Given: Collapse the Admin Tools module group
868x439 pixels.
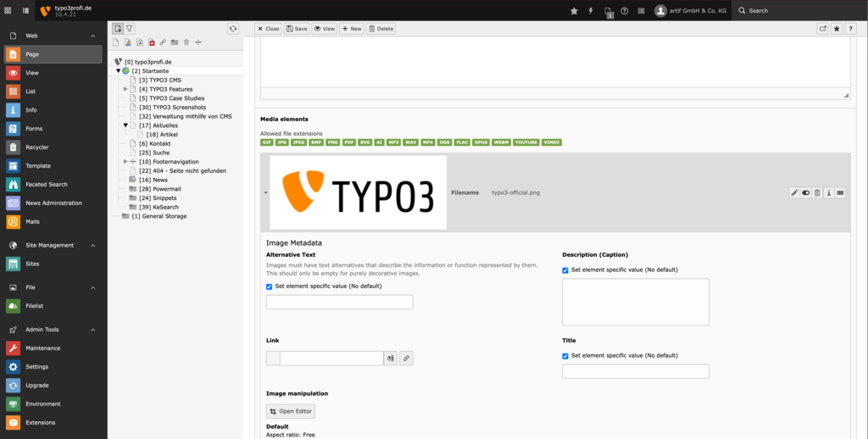Looking at the screenshot, I should point(93,330).
